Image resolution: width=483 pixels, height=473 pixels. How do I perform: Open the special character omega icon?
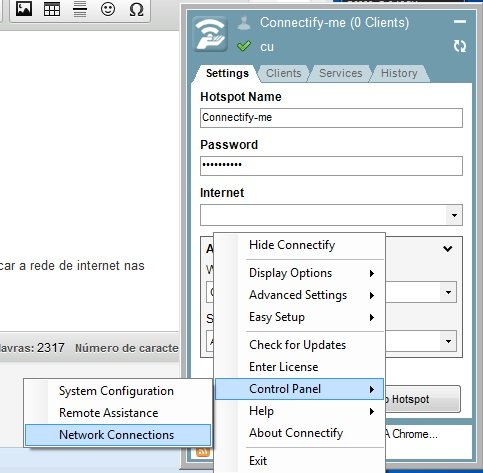[136, 9]
